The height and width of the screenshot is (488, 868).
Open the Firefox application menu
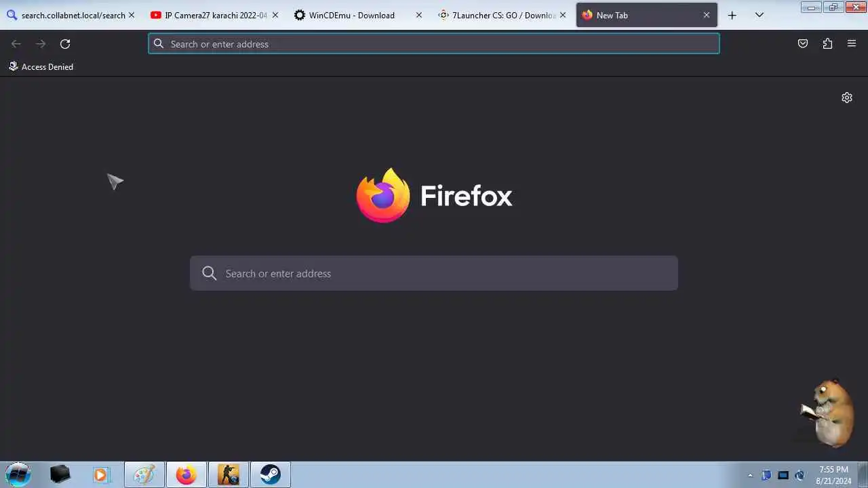pos(852,44)
